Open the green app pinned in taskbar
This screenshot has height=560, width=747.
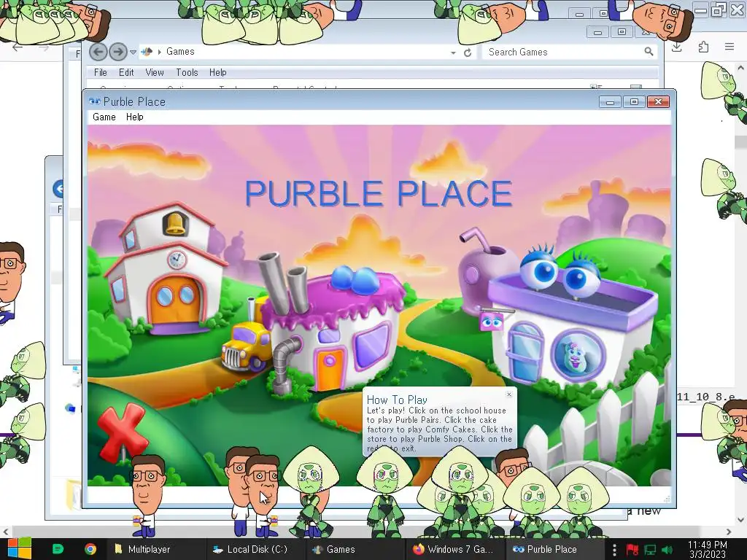pyautogui.click(x=58, y=549)
